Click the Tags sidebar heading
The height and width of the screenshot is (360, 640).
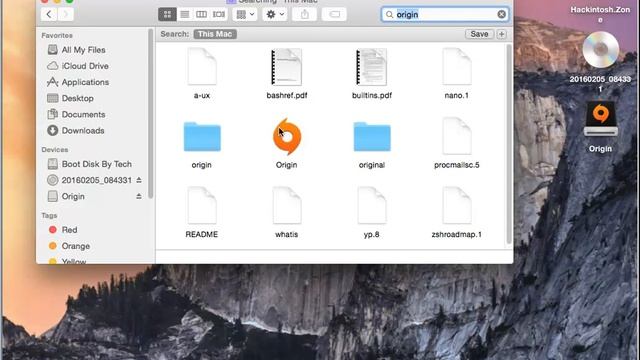[49, 216]
